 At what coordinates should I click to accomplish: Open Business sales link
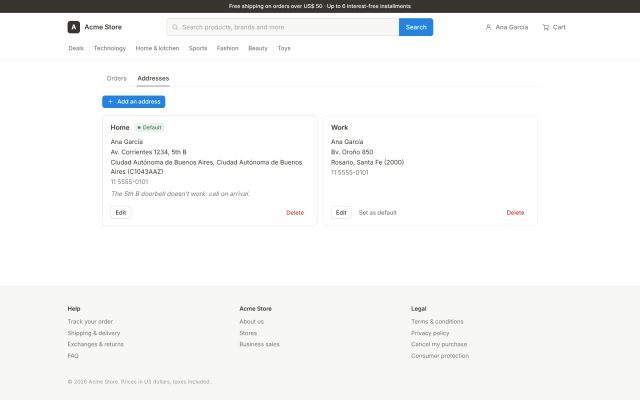point(260,344)
